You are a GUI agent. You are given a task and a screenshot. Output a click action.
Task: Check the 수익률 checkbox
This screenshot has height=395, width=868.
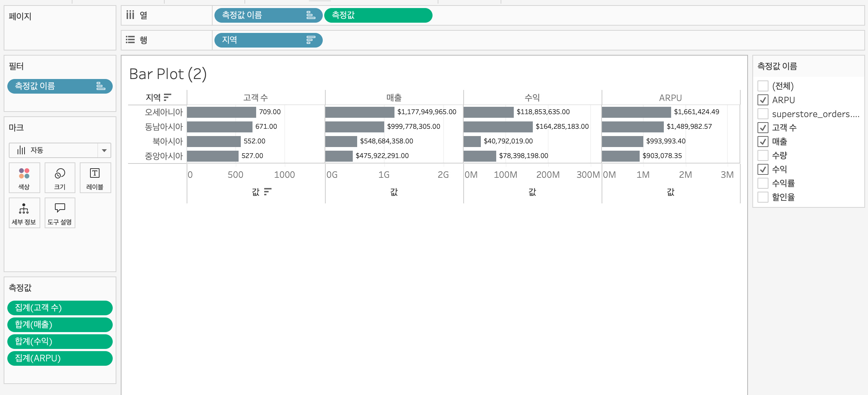click(x=763, y=183)
